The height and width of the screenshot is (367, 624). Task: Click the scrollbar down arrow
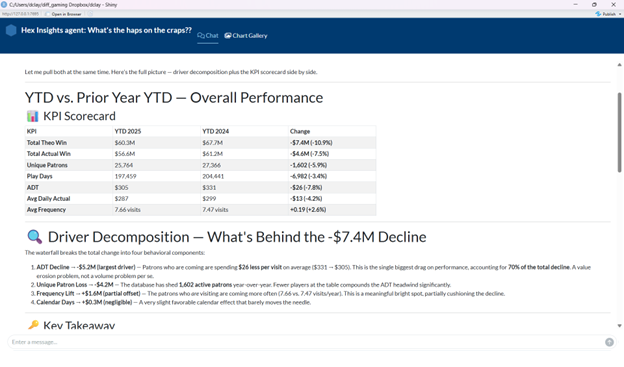pos(619,326)
